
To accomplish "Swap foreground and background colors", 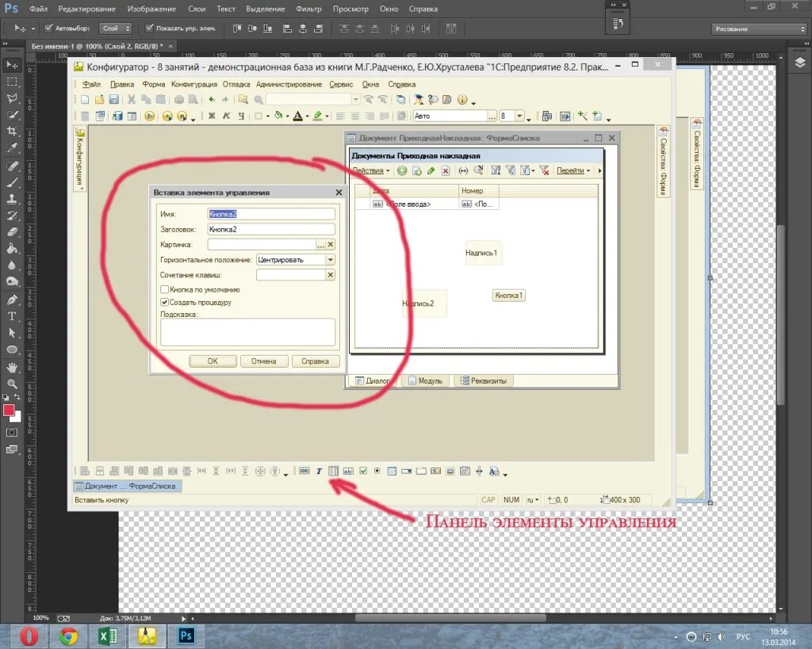I will [17, 397].
